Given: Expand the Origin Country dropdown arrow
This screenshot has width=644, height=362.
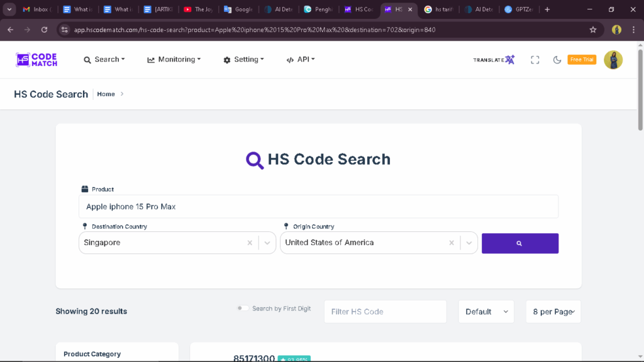Looking at the screenshot, I should pyautogui.click(x=469, y=243).
